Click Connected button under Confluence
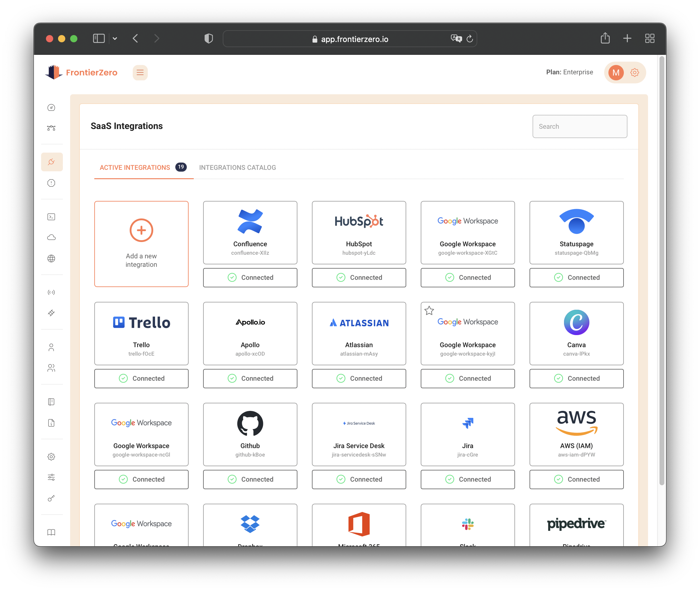700x591 pixels. click(250, 277)
